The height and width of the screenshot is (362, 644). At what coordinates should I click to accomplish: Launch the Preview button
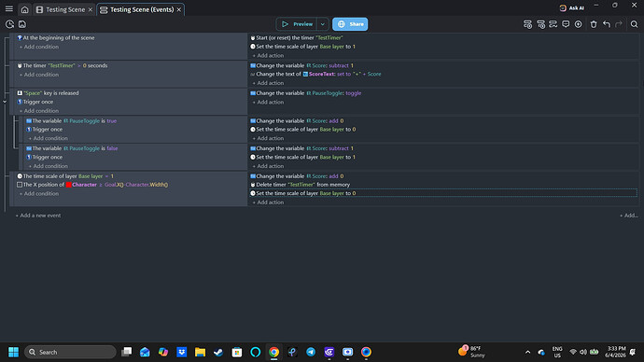(297, 24)
